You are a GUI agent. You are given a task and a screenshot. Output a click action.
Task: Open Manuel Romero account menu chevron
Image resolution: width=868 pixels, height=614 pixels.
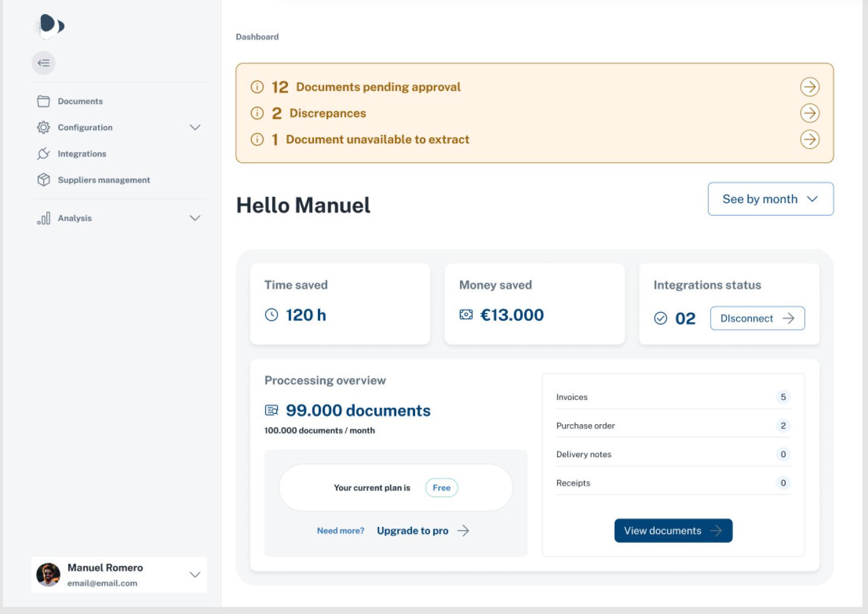point(195,575)
